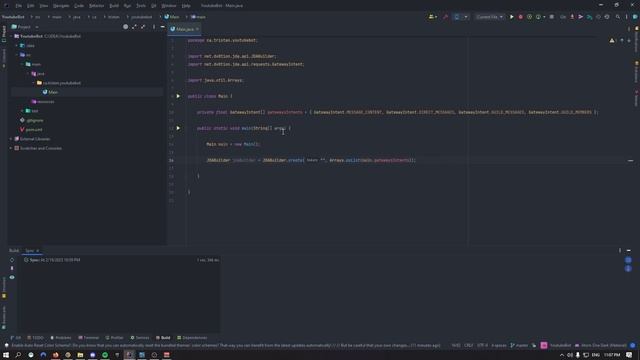Click Main breadcrumb in navigation bar
This screenshot has height=360, width=640.
coord(172,17)
